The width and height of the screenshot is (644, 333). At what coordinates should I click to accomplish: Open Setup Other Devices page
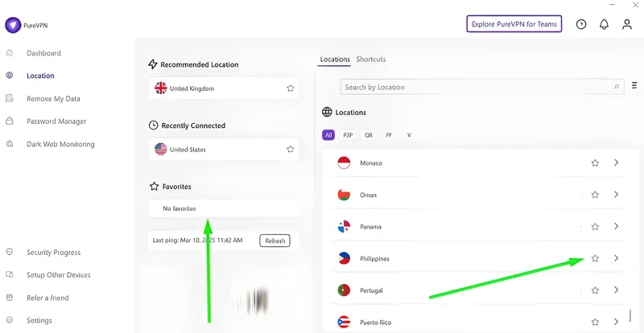(58, 275)
